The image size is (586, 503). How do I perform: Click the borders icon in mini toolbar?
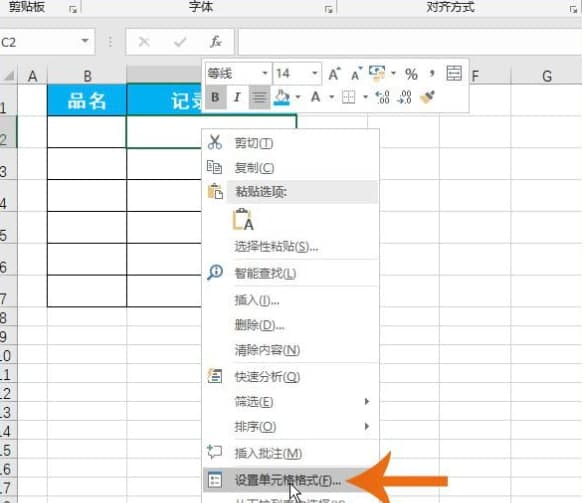pos(348,98)
